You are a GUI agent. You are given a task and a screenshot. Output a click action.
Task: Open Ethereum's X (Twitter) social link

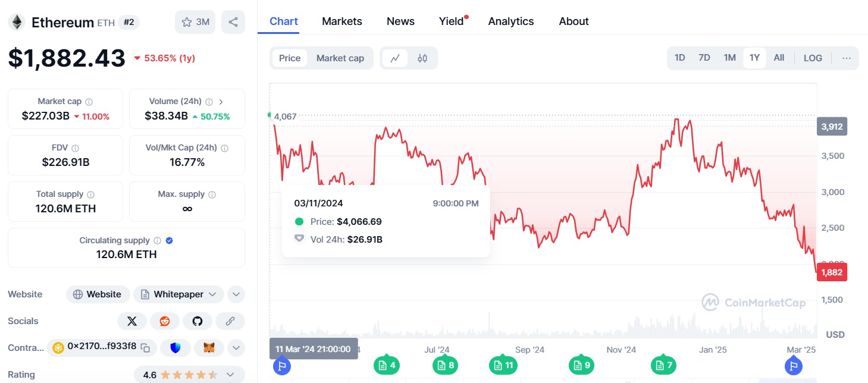click(x=132, y=321)
